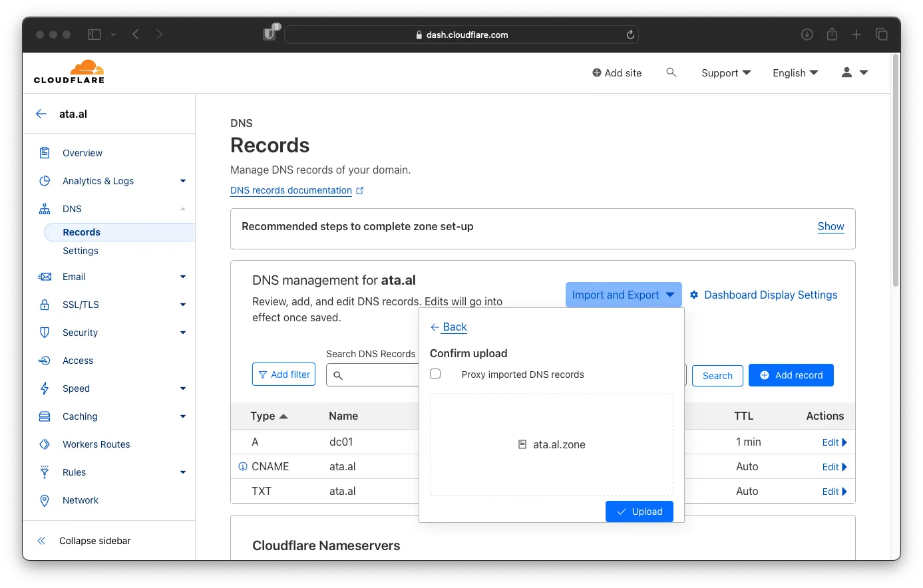Click the DNS network icon in sidebar

pyautogui.click(x=45, y=209)
